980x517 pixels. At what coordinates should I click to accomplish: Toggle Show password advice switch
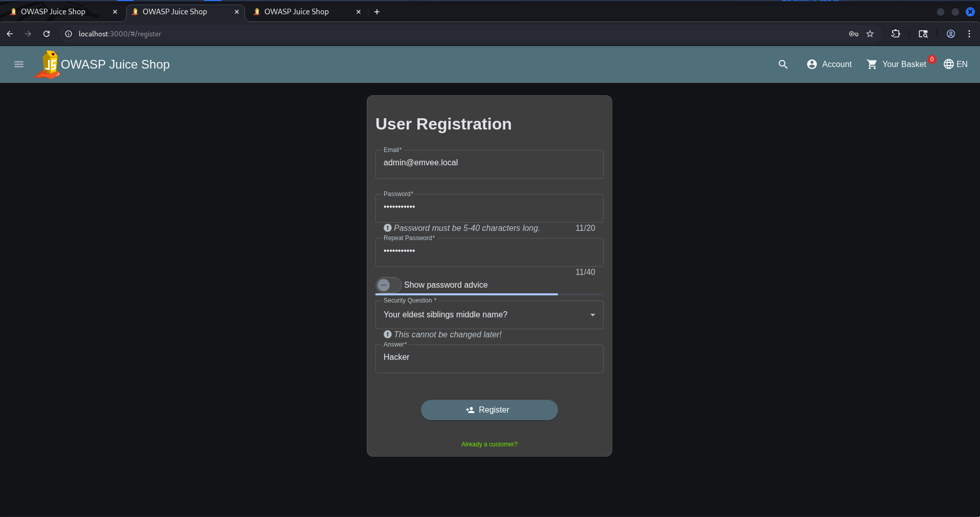pyautogui.click(x=388, y=285)
